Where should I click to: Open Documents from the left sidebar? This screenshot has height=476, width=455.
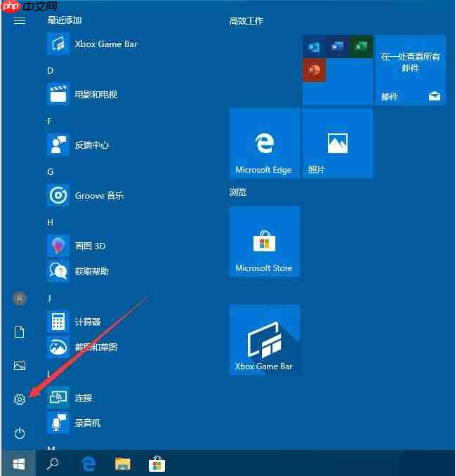click(x=20, y=332)
